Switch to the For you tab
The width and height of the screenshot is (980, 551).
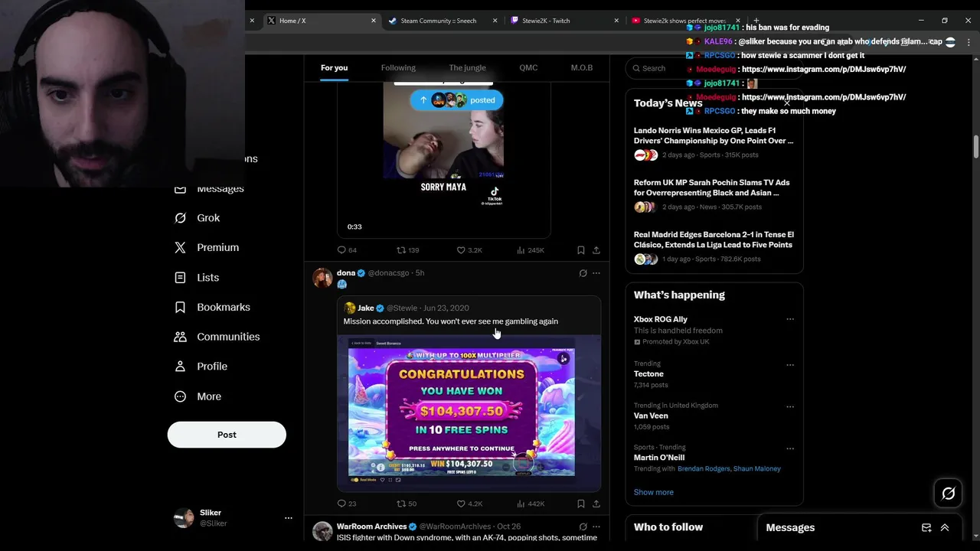point(334,67)
